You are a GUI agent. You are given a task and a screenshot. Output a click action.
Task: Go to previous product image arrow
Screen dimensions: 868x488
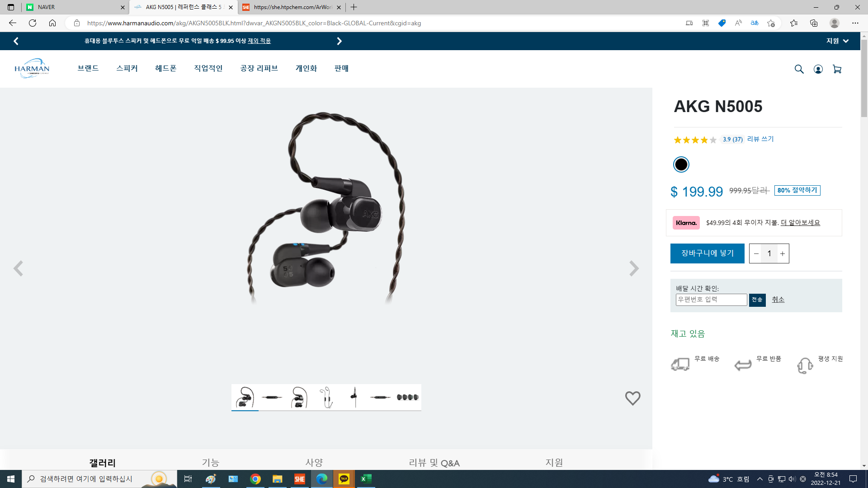coord(18,268)
